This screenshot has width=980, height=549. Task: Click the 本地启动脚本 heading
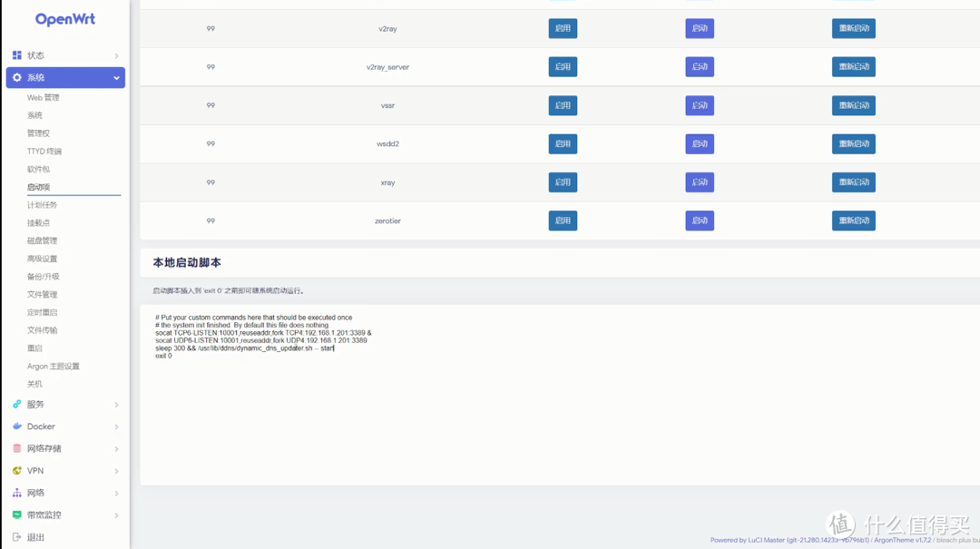pos(187,262)
